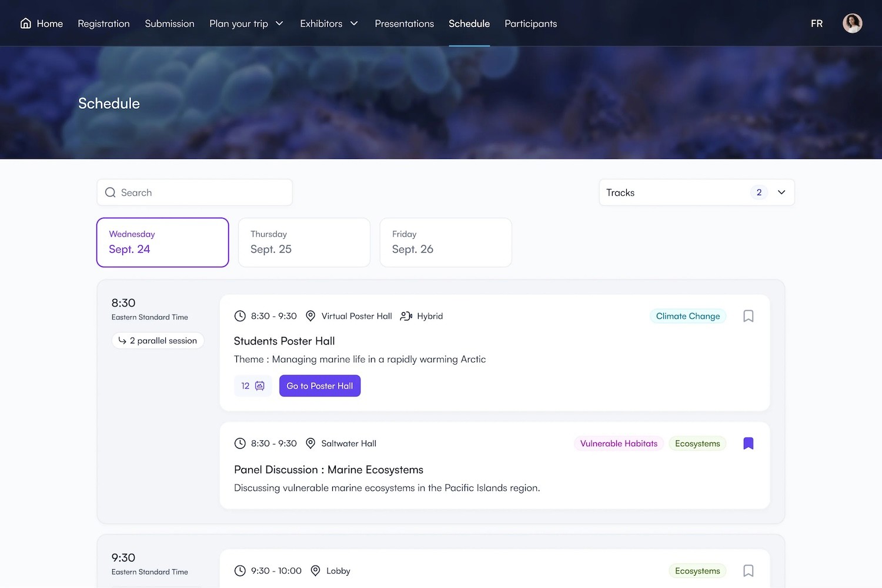Click Virtual Poster Hall location pin

click(x=310, y=316)
